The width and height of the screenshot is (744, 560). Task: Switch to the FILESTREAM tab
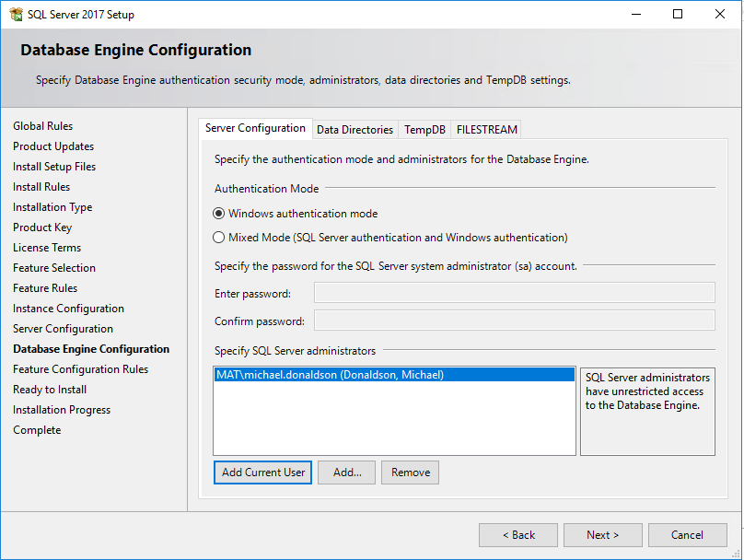point(487,130)
